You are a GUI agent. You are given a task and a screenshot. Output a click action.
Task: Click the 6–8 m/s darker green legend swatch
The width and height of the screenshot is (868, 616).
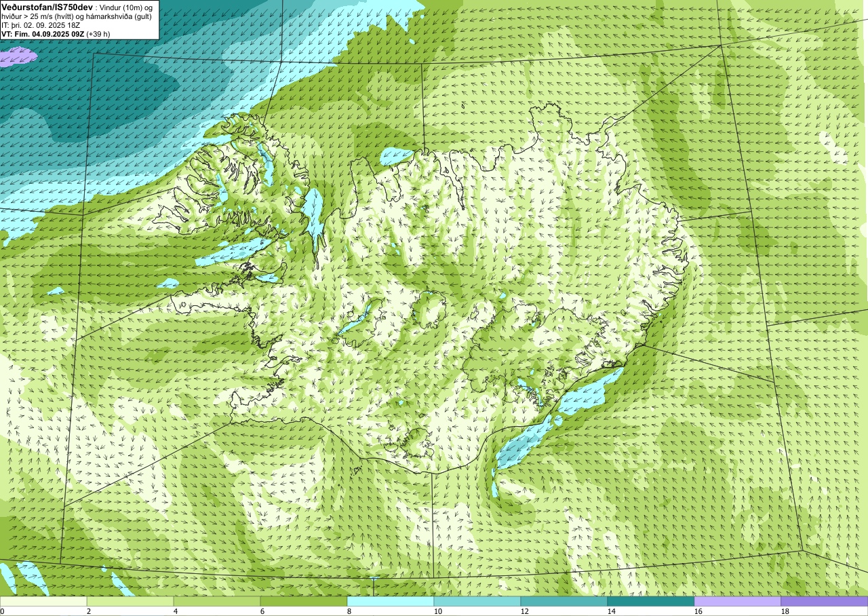pyautogui.click(x=304, y=601)
